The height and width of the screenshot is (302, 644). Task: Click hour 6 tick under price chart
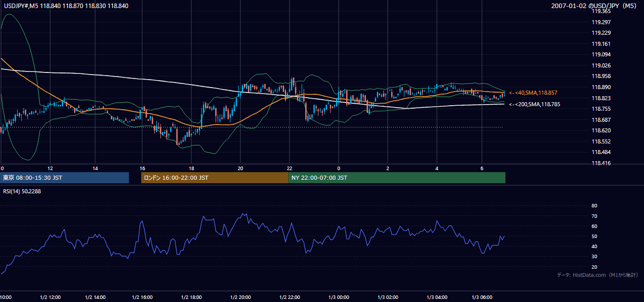pyautogui.click(x=482, y=168)
